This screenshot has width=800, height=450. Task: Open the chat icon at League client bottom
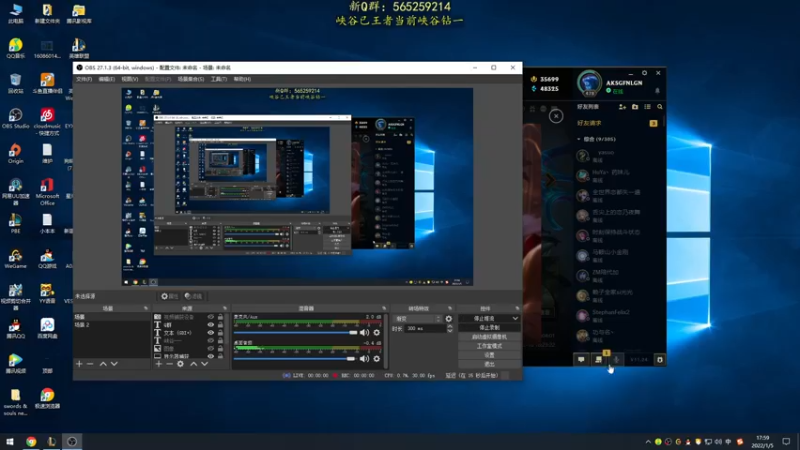(x=581, y=360)
